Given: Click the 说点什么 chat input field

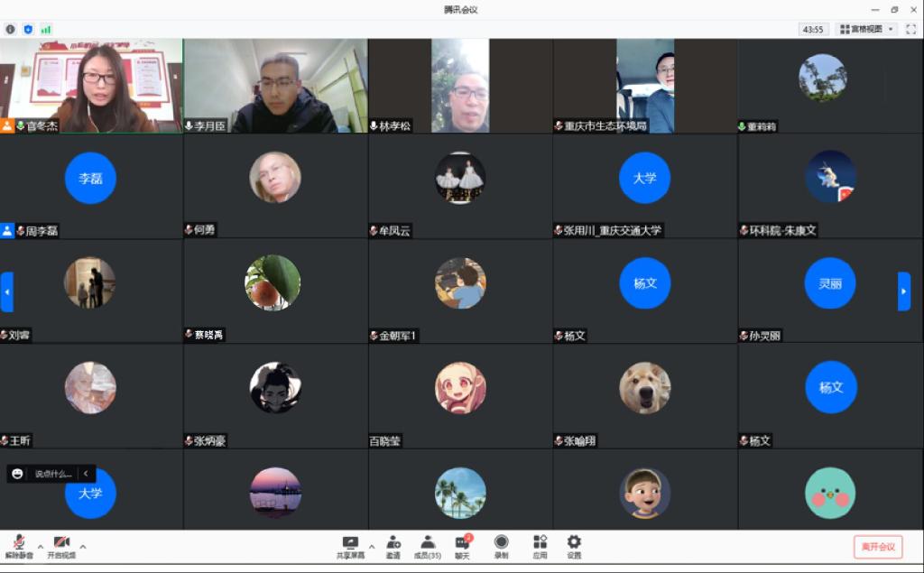Looking at the screenshot, I should 54,474.
